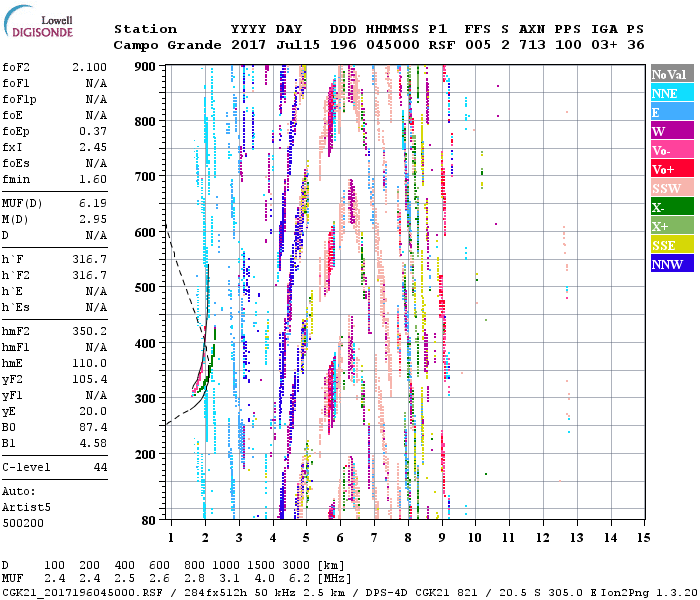Select the Vo+ red legend swatch
This screenshot has height=600, width=700.
(x=672, y=169)
